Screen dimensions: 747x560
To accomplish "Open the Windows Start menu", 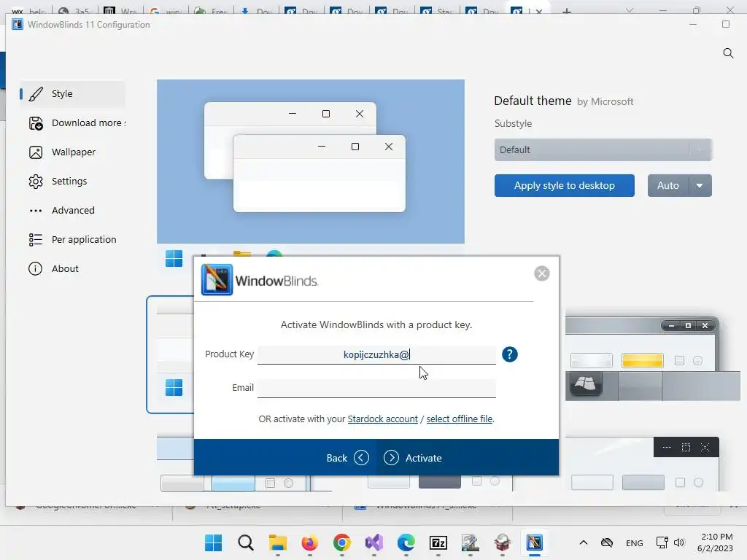I will pyautogui.click(x=214, y=542).
